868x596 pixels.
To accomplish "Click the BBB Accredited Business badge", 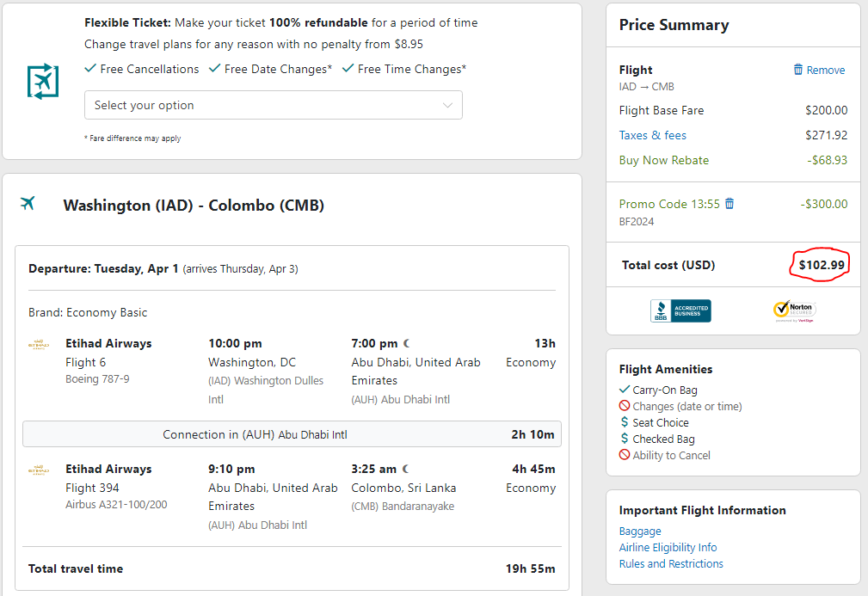I will coord(680,311).
